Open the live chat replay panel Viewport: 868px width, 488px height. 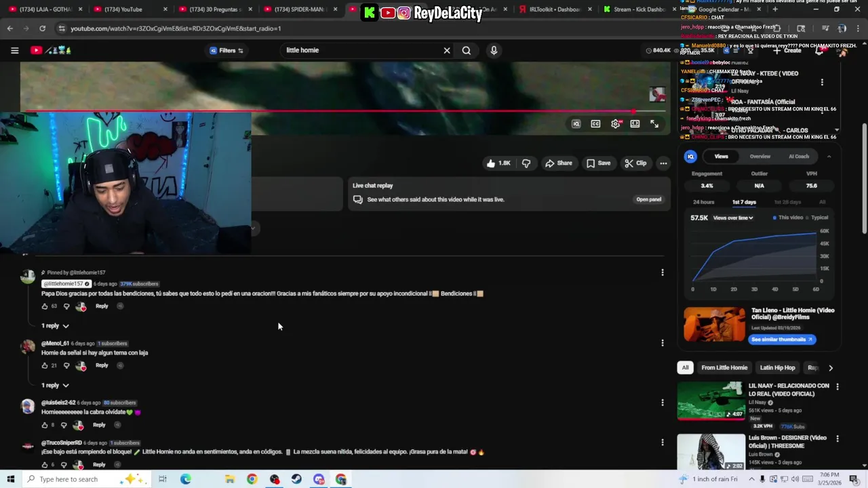pyautogui.click(x=648, y=199)
